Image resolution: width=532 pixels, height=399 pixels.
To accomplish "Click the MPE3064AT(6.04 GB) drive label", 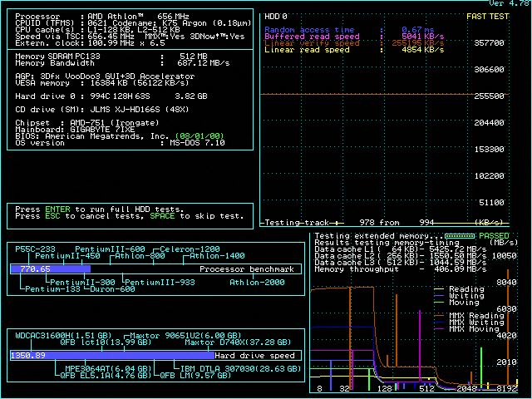I will (108, 369).
